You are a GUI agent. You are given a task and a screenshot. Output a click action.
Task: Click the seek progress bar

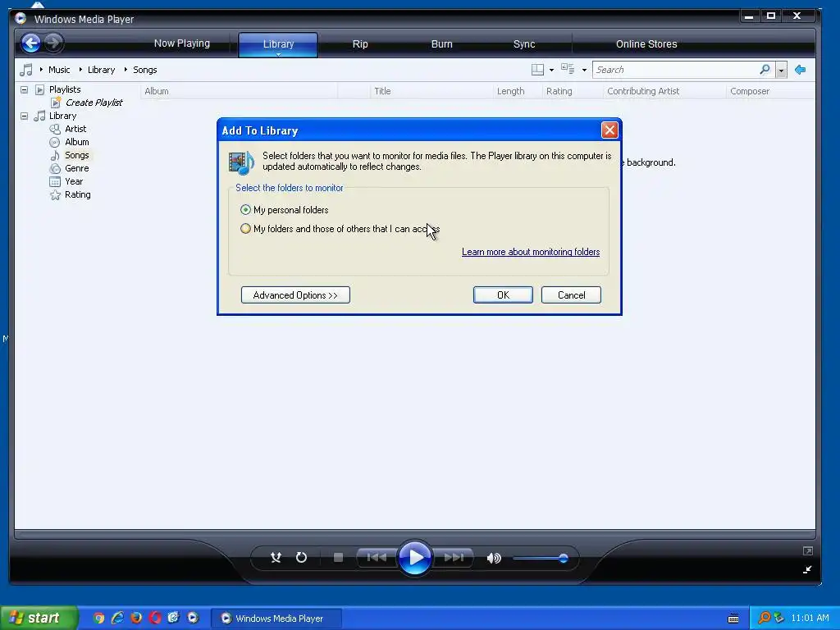(415, 534)
